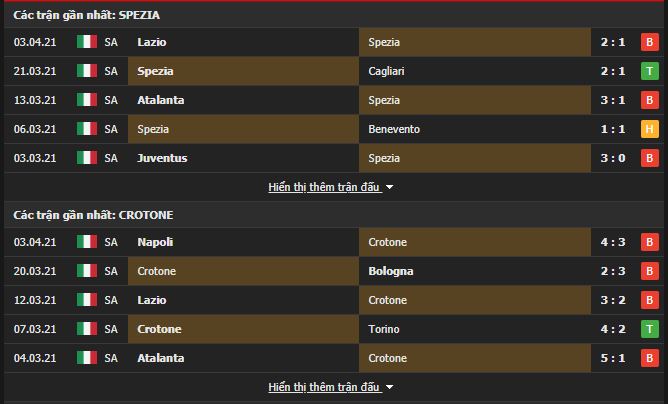Click the red B badge for Crotone vs Bologna
668x404 pixels.
pyautogui.click(x=649, y=271)
